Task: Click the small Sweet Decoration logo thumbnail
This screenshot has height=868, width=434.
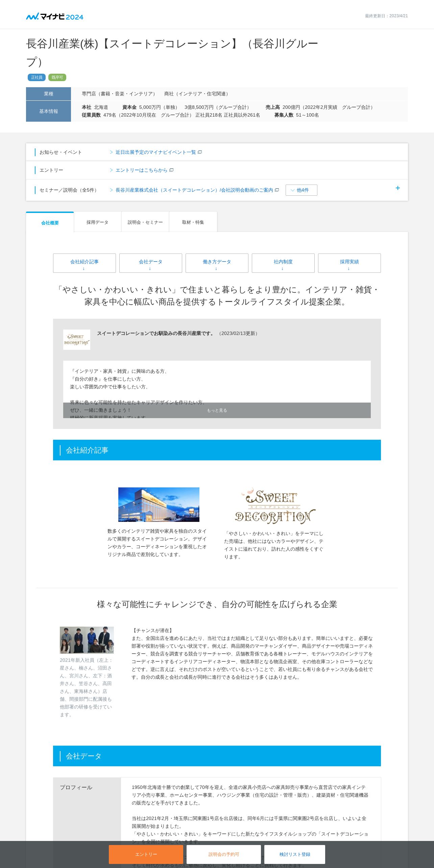Action: click(x=77, y=339)
